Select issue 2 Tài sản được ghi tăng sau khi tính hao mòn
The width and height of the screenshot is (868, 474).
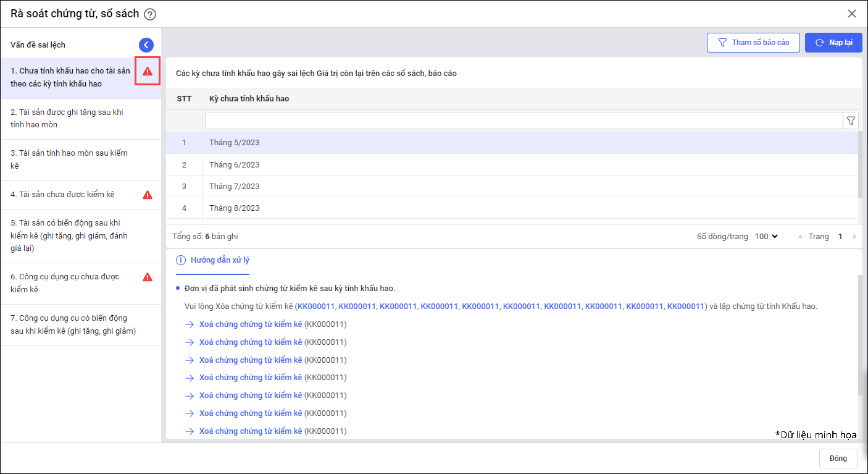point(68,119)
